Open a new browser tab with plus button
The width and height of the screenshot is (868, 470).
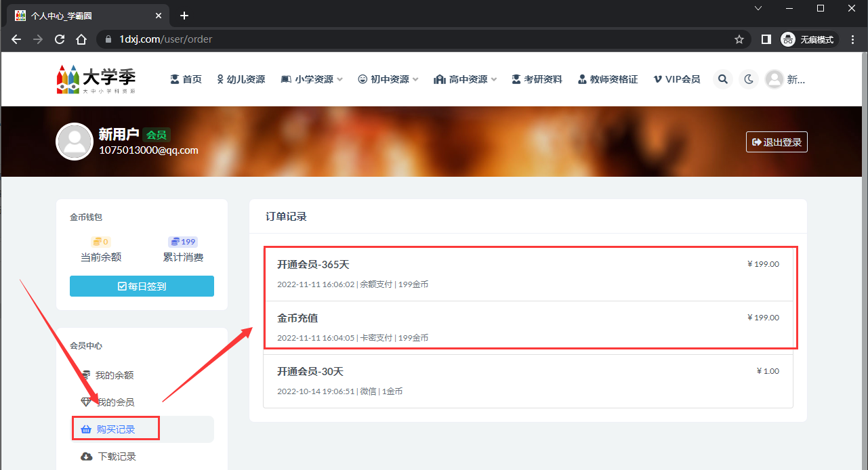pyautogui.click(x=184, y=16)
